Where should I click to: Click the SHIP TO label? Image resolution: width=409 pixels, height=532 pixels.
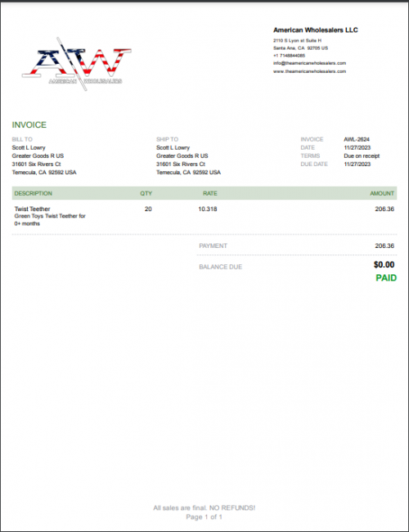point(167,139)
